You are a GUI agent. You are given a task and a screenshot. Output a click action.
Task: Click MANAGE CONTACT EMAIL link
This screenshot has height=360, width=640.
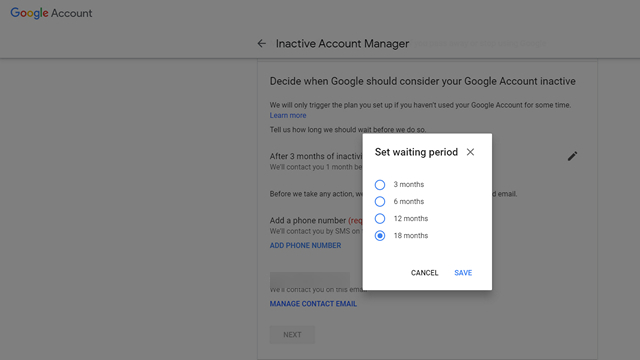pos(313,304)
